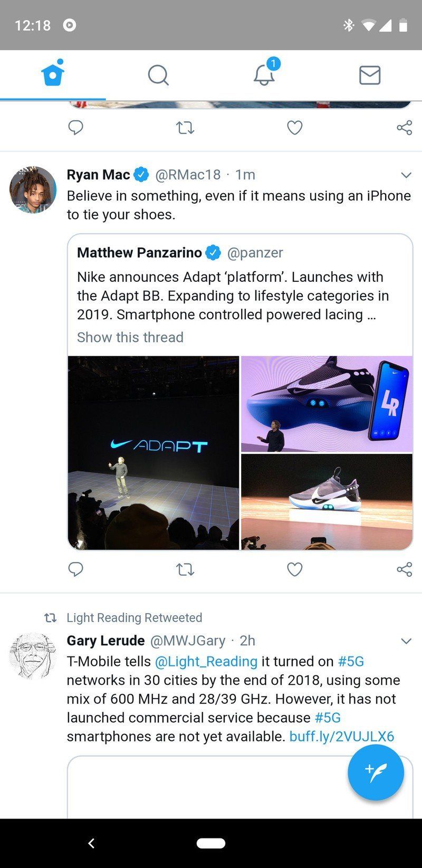Image resolution: width=422 pixels, height=868 pixels.
Task: Like Ryan Mac's tweet
Action: 294,570
